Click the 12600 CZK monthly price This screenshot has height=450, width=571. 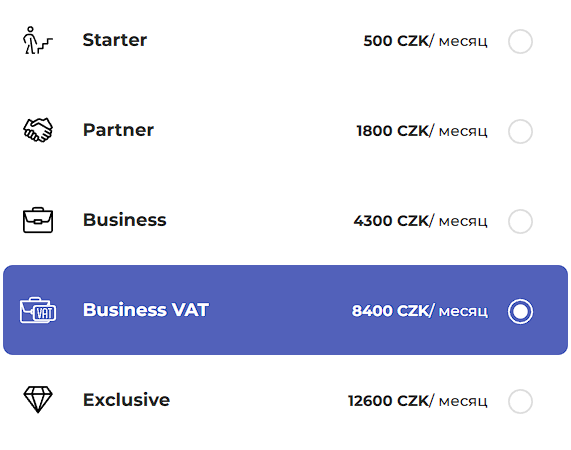point(417,401)
